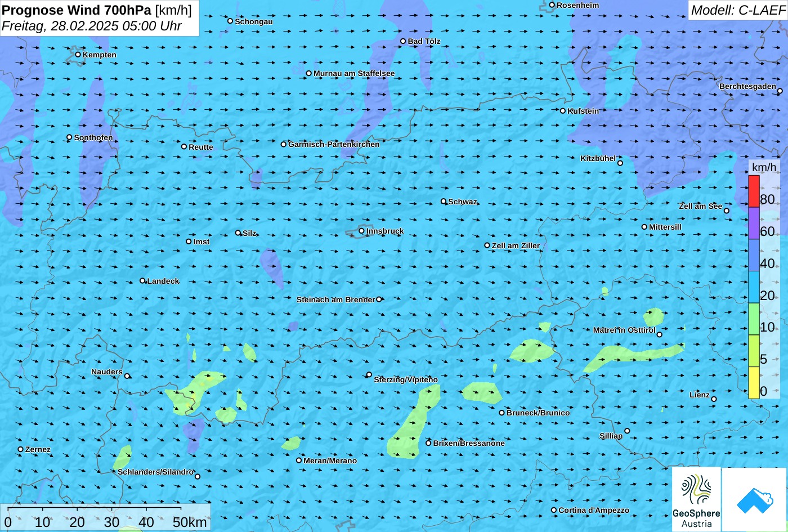Click the 'Sterzing/Vipiteno' label
The height and width of the screenshot is (532, 788).
(406, 379)
